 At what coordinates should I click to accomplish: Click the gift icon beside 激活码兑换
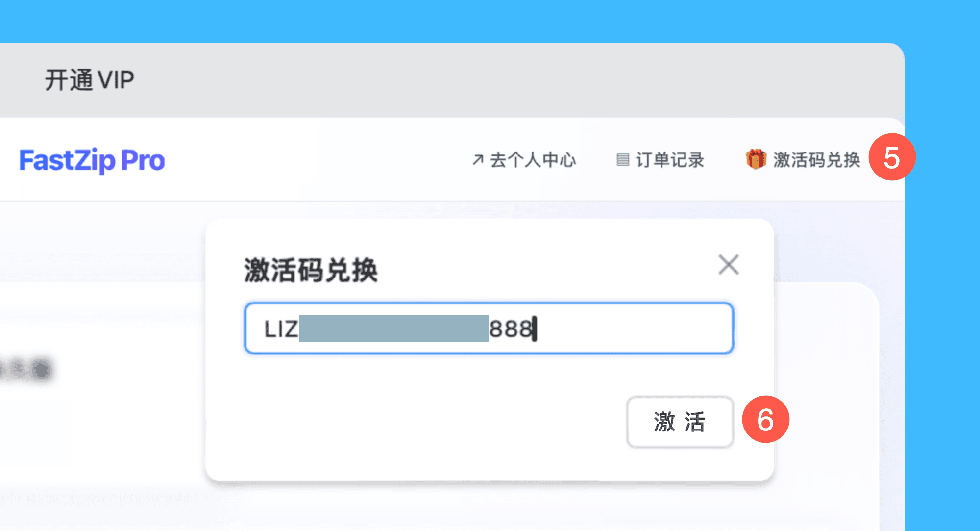[756, 159]
